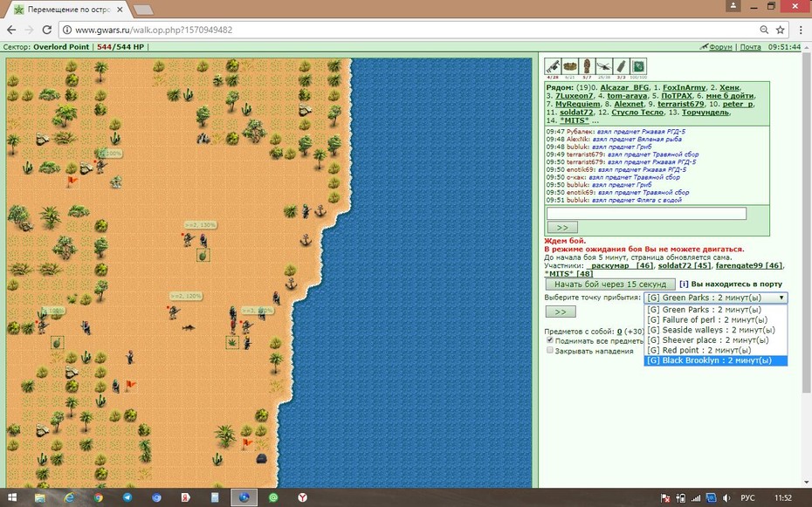The width and height of the screenshot is (812, 507).
Task: Open player 'tom-araya' profile link
Action: 627,96
